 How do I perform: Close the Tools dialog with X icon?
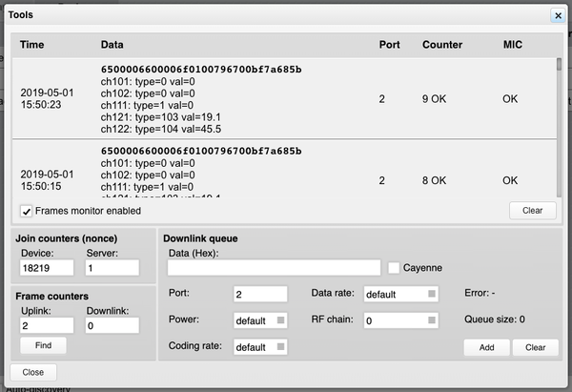(x=558, y=15)
